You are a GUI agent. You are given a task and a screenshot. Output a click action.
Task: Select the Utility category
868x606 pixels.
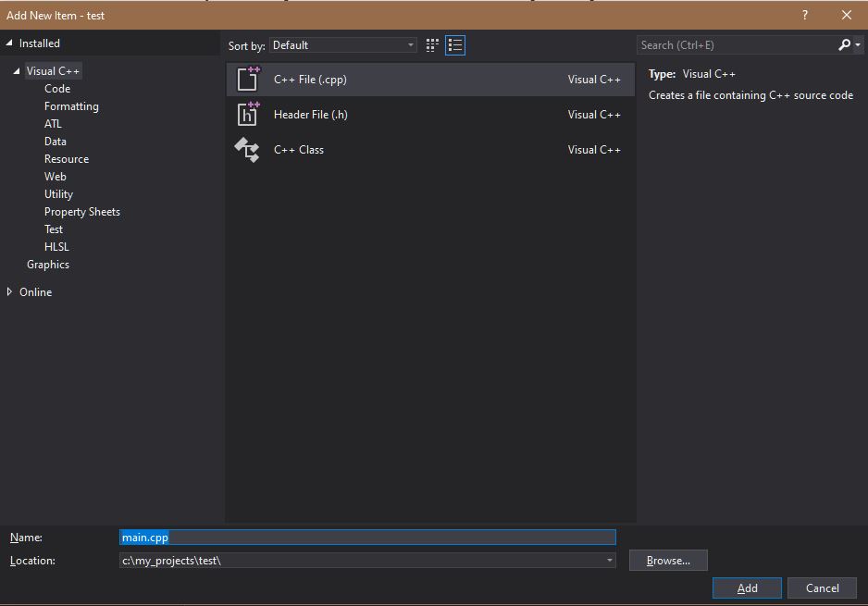tap(58, 194)
